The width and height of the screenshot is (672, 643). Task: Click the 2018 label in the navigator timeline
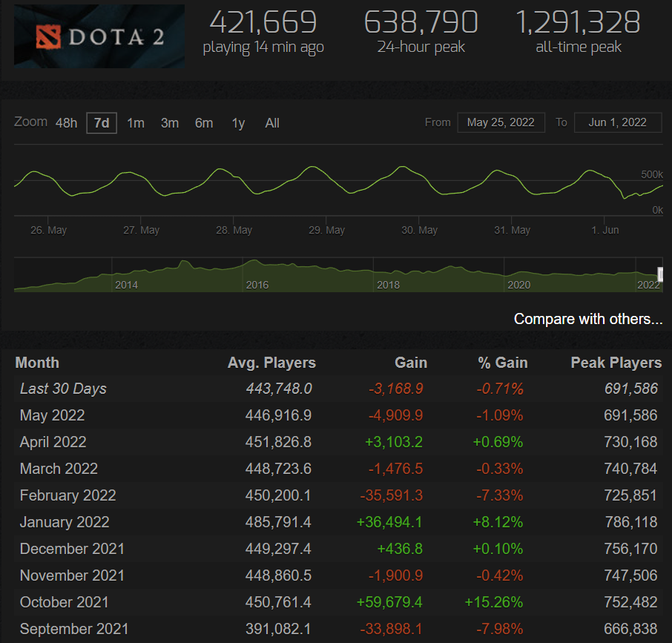(x=388, y=285)
